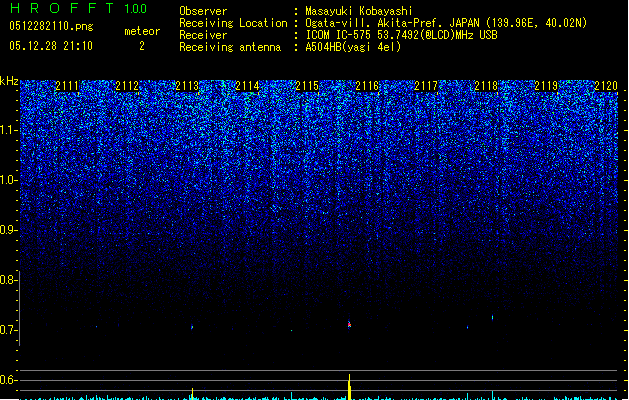Image resolution: width=629 pixels, height=400 pixels.
Task: Click the 2112 time marker
Action: pyautogui.click(x=127, y=86)
